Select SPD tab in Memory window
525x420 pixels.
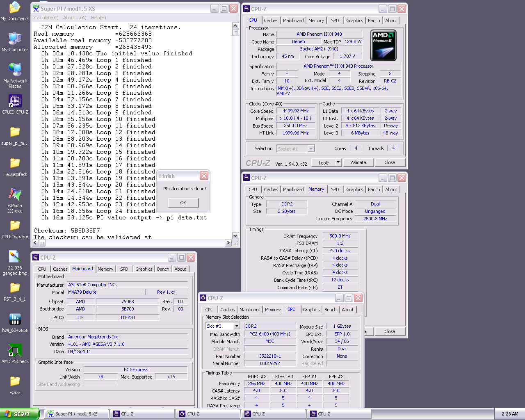point(335,189)
